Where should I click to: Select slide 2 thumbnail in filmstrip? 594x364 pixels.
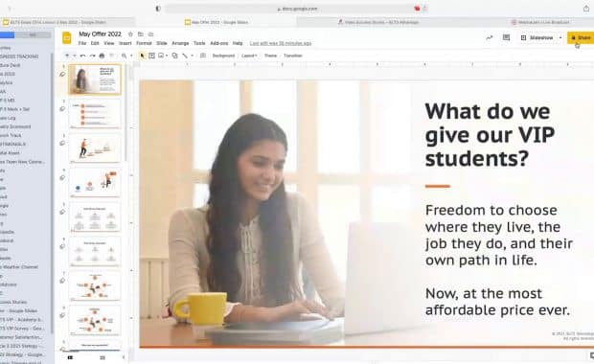(x=95, y=114)
